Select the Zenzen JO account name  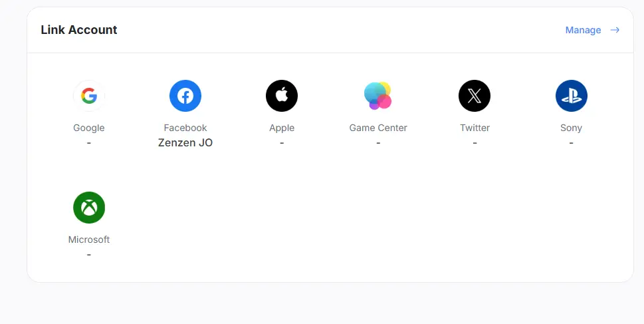point(185,142)
